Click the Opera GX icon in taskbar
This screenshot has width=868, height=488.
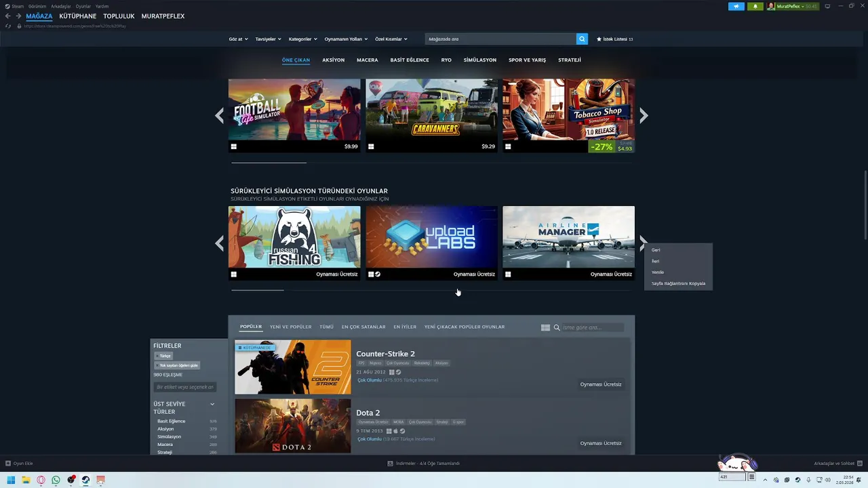tap(41, 480)
